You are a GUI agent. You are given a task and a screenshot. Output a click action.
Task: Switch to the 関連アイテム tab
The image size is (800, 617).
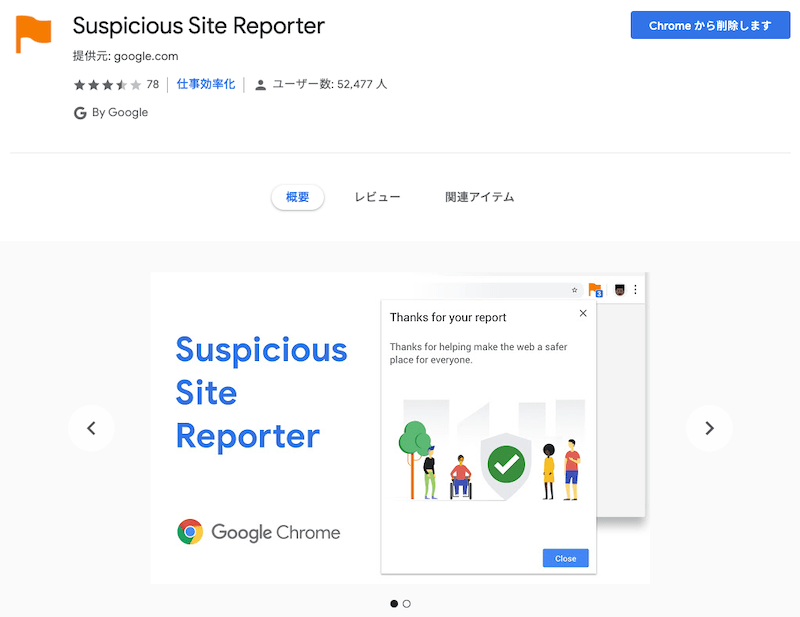pos(480,197)
